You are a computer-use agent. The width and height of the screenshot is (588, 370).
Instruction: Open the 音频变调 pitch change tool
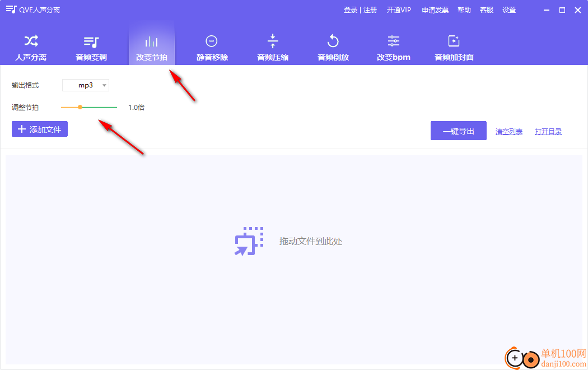coord(91,48)
